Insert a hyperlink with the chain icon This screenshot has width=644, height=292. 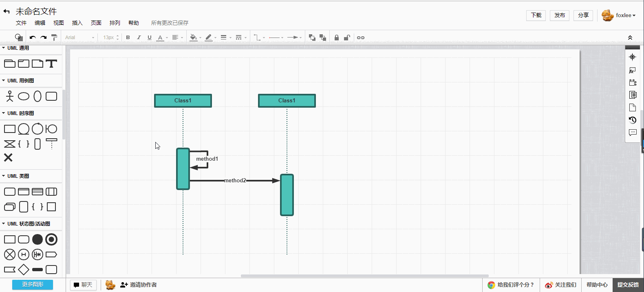coord(361,38)
